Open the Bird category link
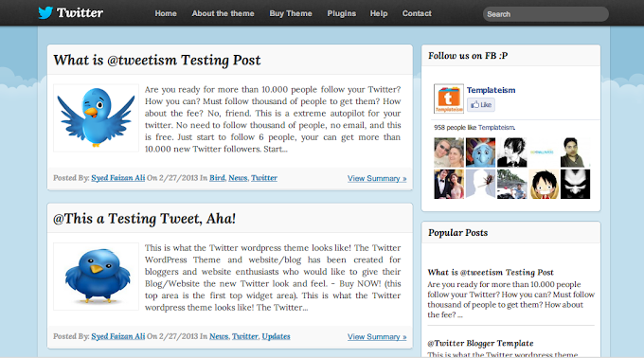 [217, 178]
